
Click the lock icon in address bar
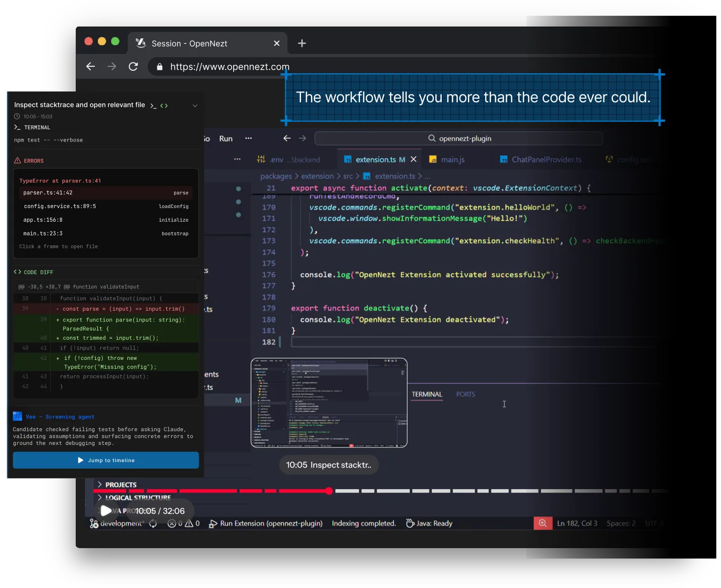(159, 67)
